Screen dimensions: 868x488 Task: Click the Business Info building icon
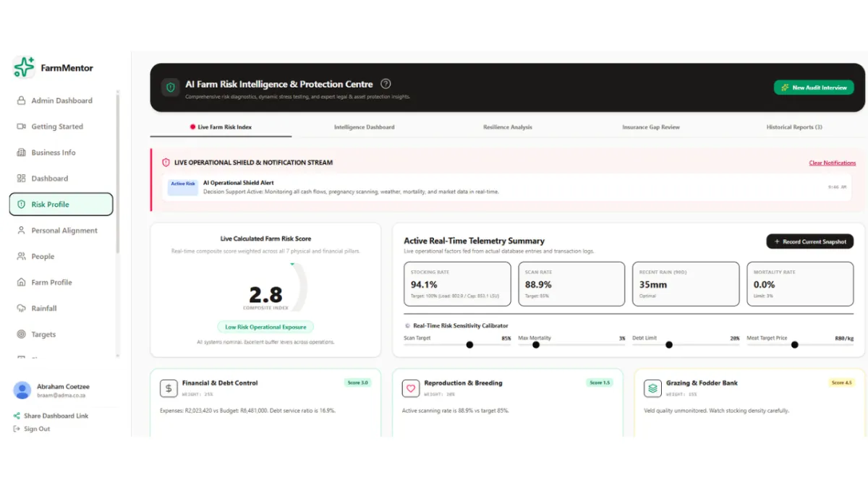21,153
